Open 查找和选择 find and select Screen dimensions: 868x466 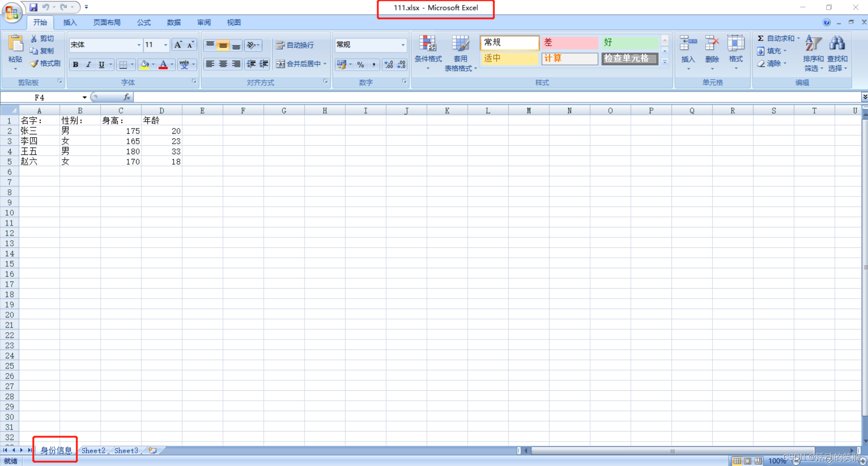[x=837, y=53]
